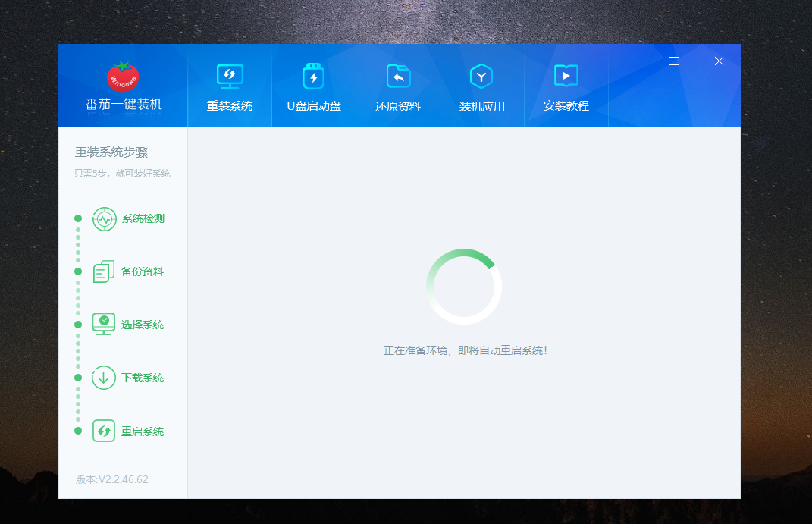Click the circular loading progress ring
The width and height of the screenshot is (812, 524).
tap(464, 287)
